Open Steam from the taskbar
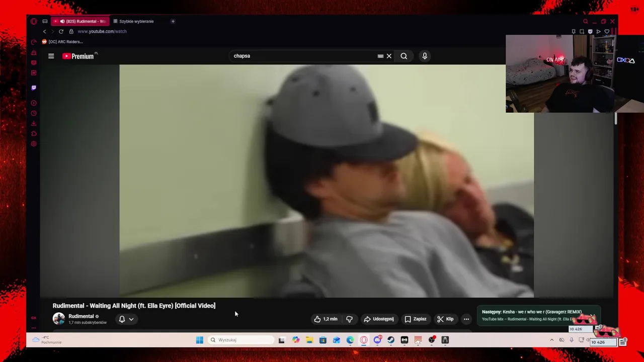 point(391,340)
